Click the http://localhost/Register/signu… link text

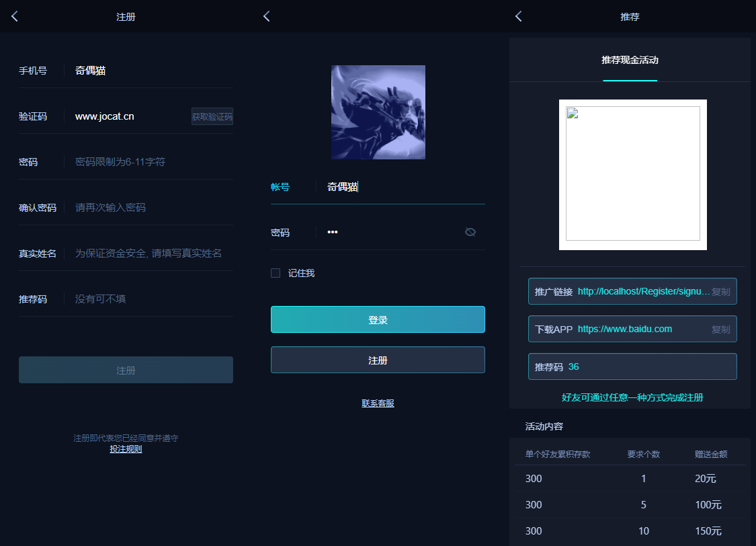(644, 291)
